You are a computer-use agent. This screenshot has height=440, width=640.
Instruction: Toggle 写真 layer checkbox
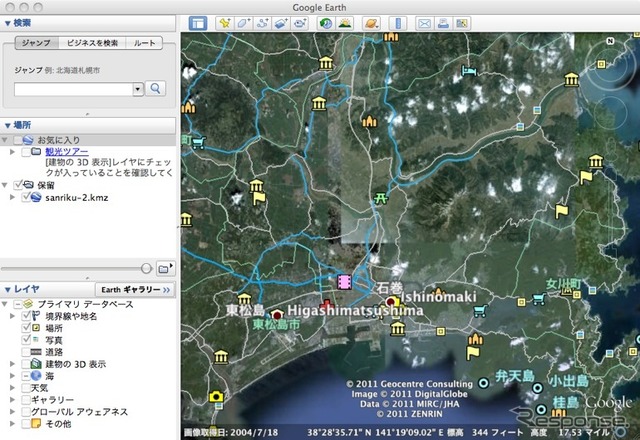coord(26,340)
